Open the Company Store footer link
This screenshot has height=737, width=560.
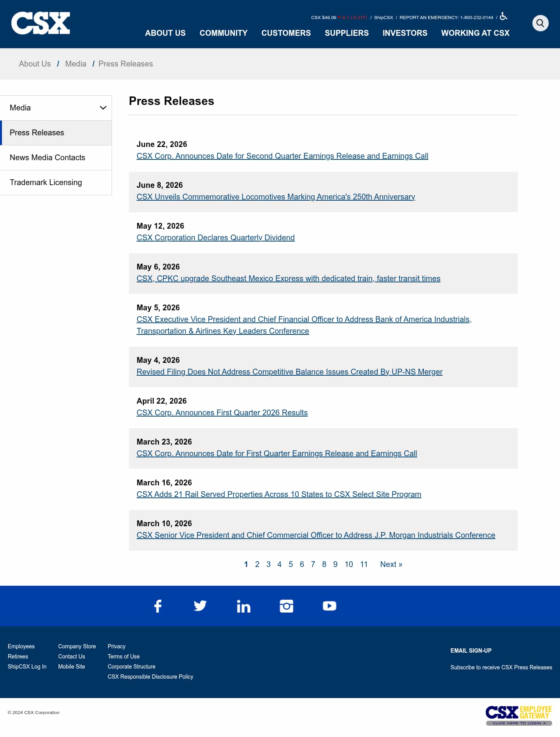coord(77,646)
